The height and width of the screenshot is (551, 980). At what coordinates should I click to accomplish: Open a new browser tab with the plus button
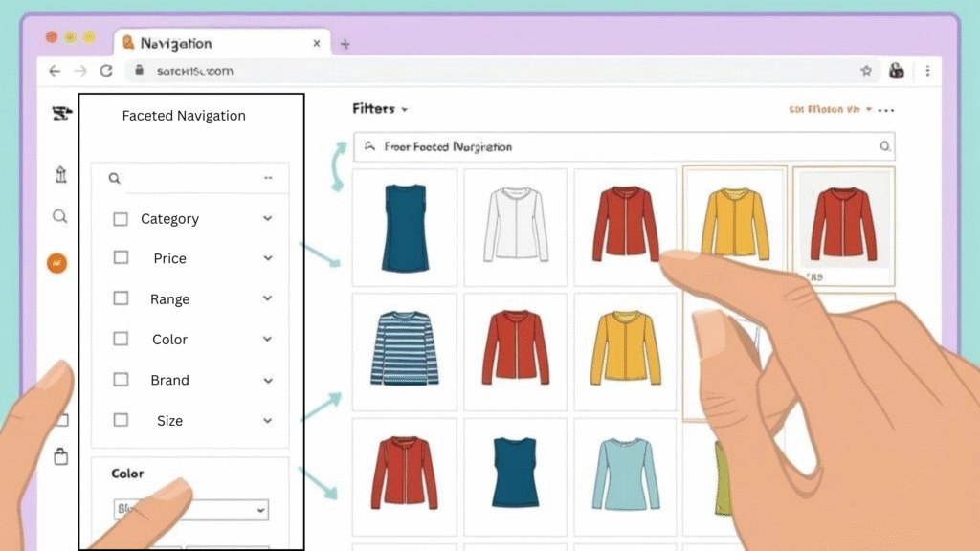(345, 43)
